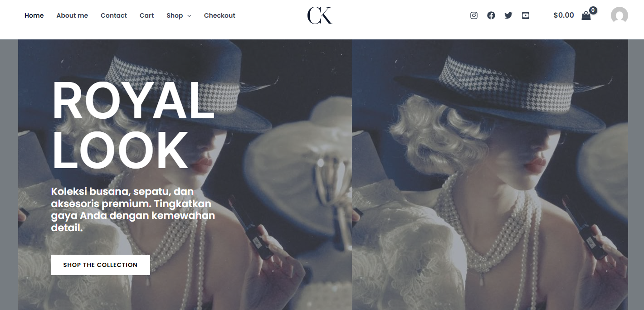Open the YouTube social icon
Viewport: 644px width, 310px height.
click(x=526, y=15)
